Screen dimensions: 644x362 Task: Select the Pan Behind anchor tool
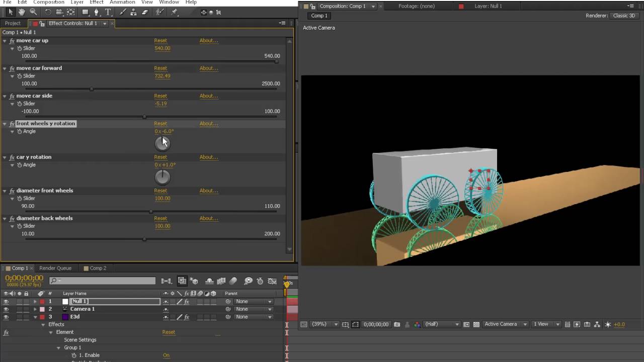(x=71, y=12)
